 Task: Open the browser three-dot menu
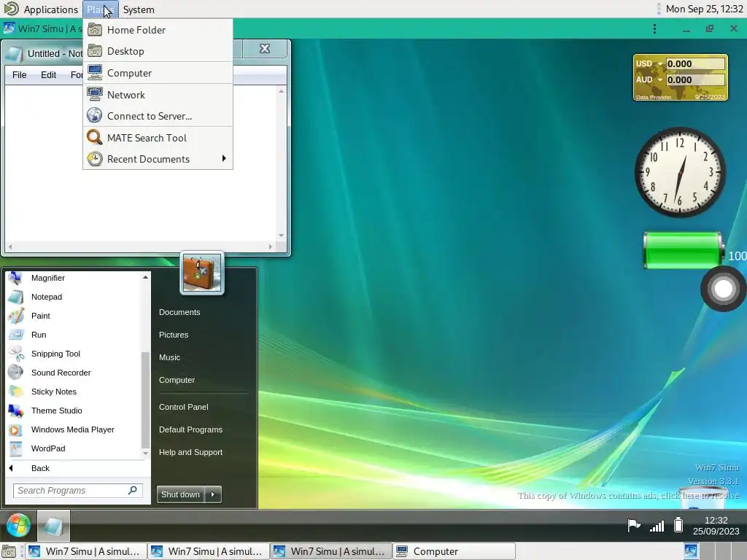(654, 29)
